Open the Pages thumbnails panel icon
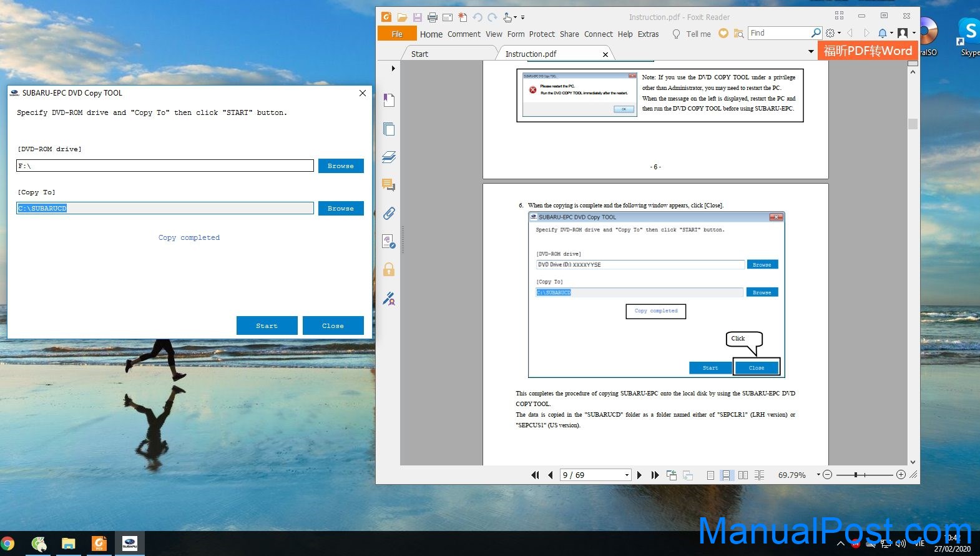Viewport: 980px width, 556px height. (x=389, y=129)
